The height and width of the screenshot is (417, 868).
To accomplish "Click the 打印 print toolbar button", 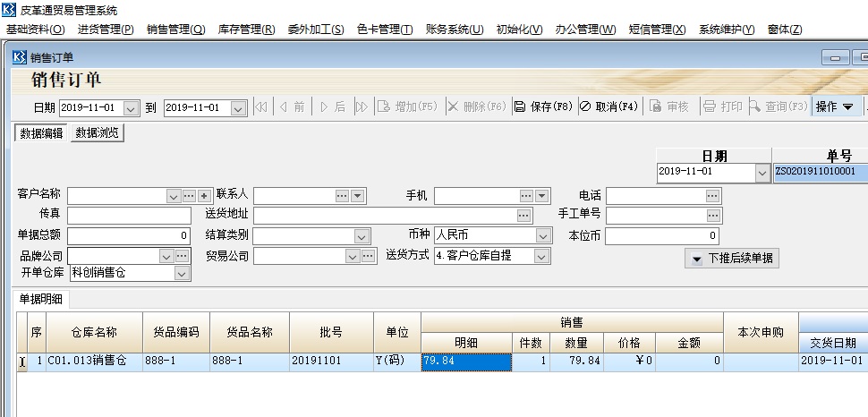I will click(722, 106).
